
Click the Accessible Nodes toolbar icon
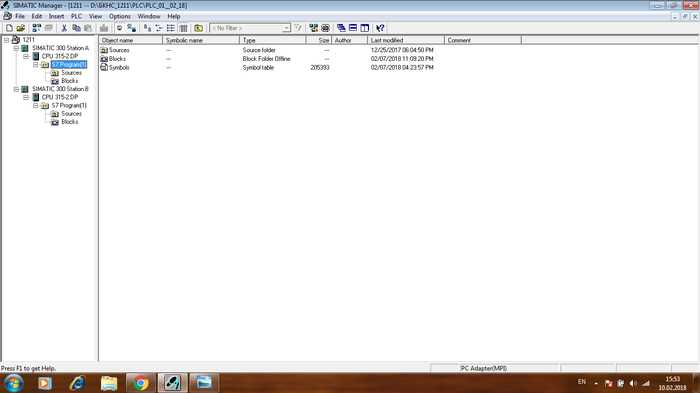click(x=37, y=28)
